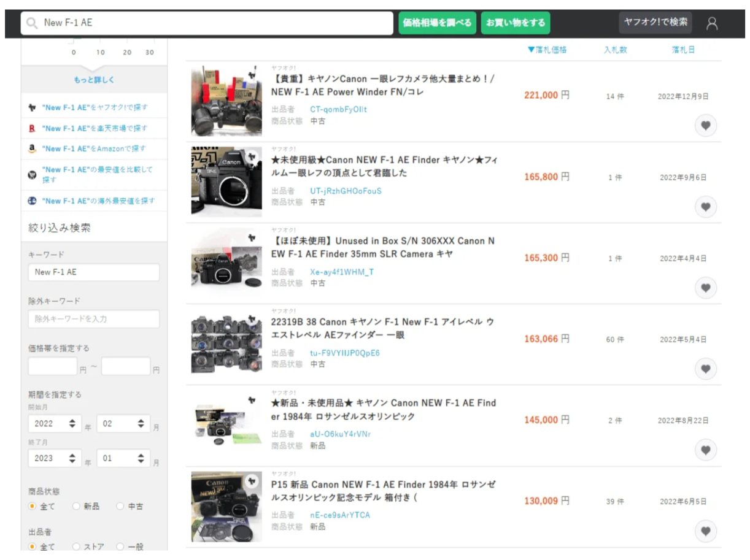Sort by 落札日 column header
Viewport: 750px width, 560px height.
(x=683, y=50)
